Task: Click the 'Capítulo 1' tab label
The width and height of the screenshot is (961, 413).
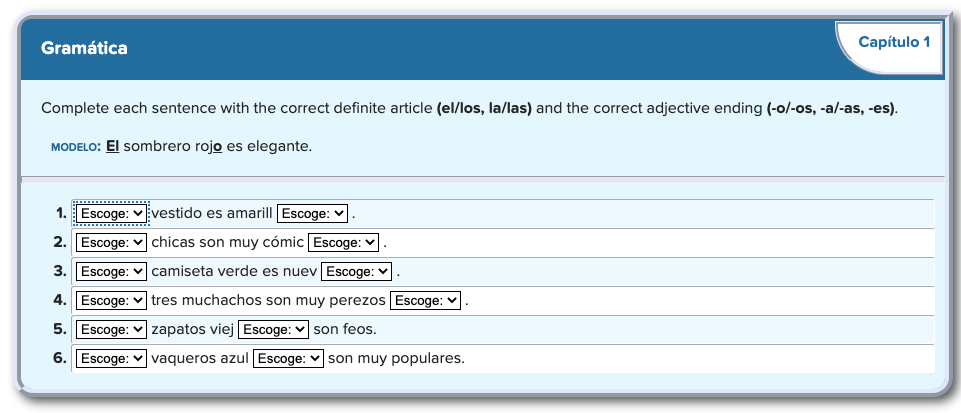Action: (x=894, y=42)
